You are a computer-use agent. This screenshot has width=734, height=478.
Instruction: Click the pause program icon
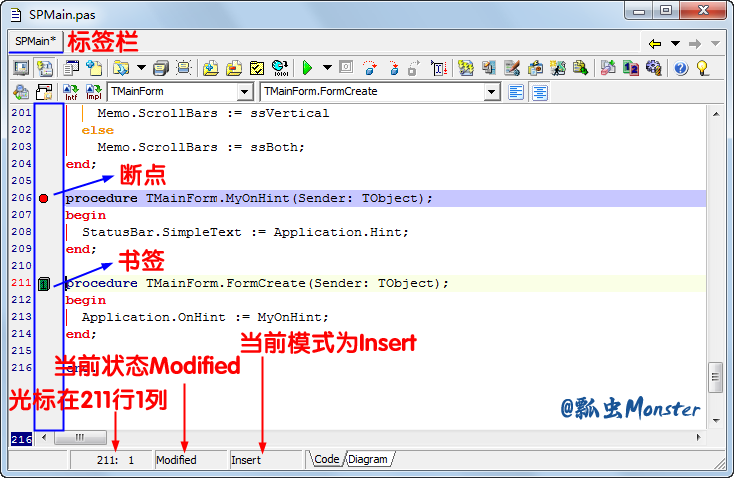point(346,67)
